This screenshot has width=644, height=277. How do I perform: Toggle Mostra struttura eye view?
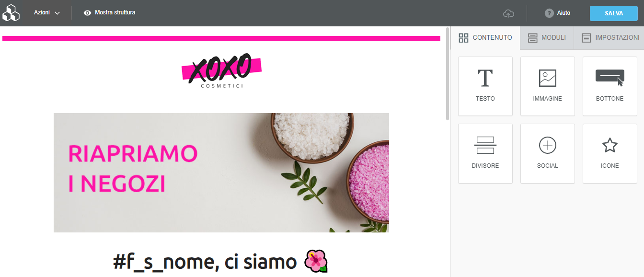87,13
